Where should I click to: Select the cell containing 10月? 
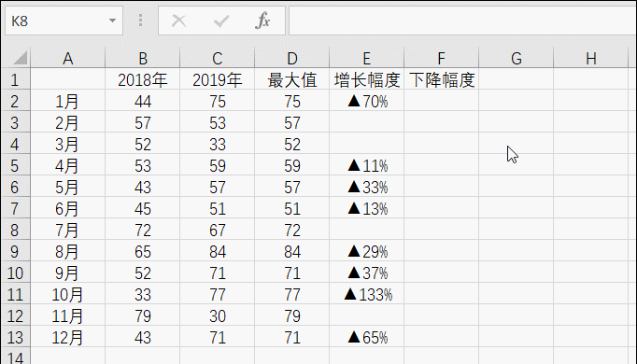[x=68, y=294]
